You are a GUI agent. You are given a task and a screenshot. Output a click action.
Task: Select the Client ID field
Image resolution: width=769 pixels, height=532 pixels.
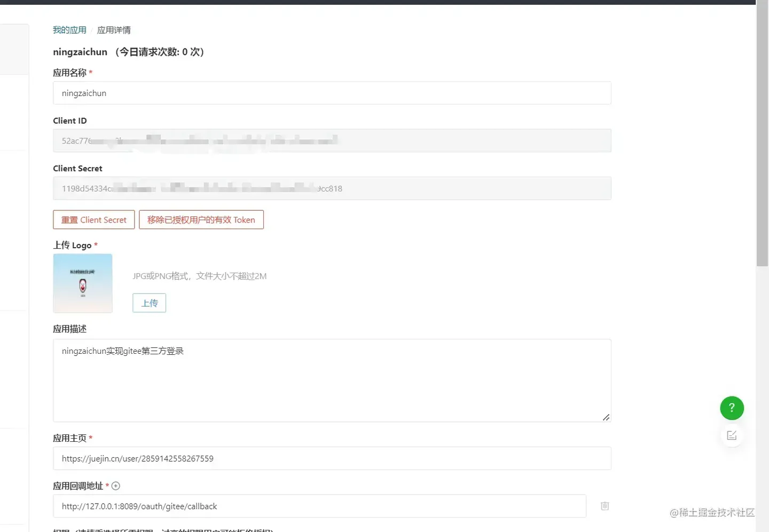coord(332,140)
